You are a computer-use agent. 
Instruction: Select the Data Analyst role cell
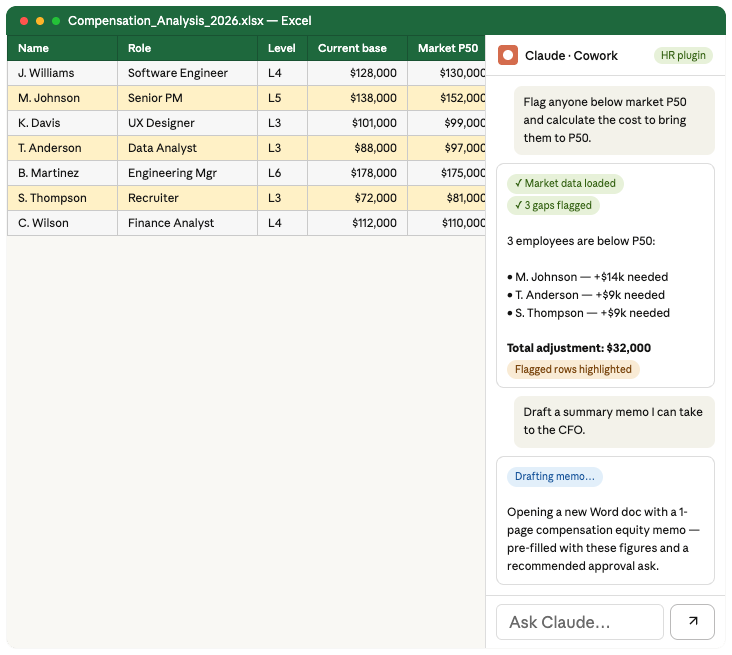click(x=187, y=148)
